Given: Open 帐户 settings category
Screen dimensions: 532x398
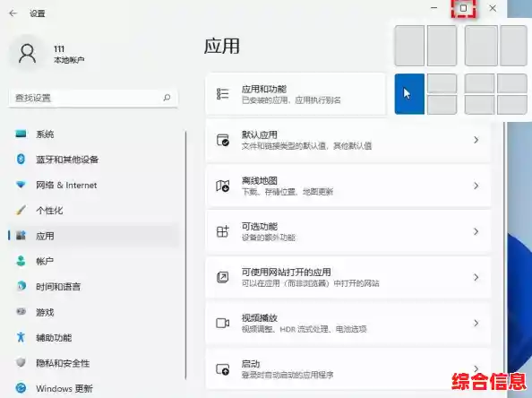Looking at the screenshot, I should pos(45,261).
